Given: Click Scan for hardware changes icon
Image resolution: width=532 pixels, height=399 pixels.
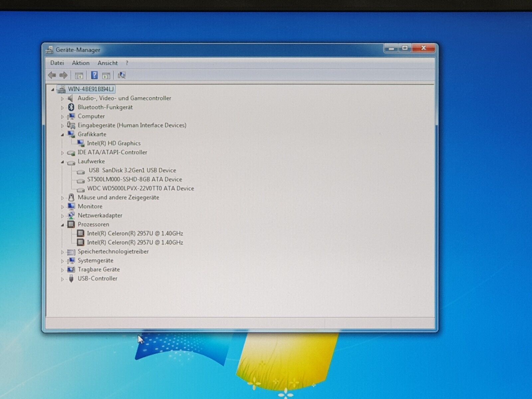Looking at the screenshot, I should pyautogui.click(x=122, y=75).
